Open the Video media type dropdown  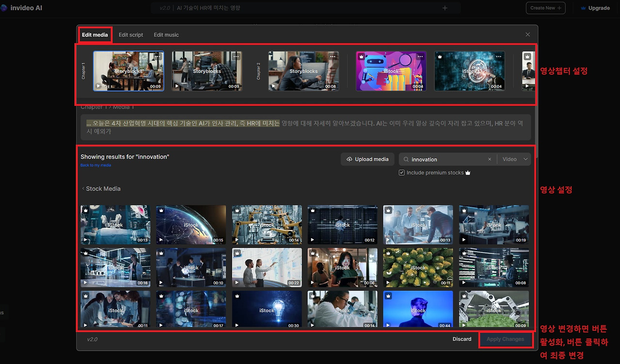pyautogui.click(x=514, y=159)
